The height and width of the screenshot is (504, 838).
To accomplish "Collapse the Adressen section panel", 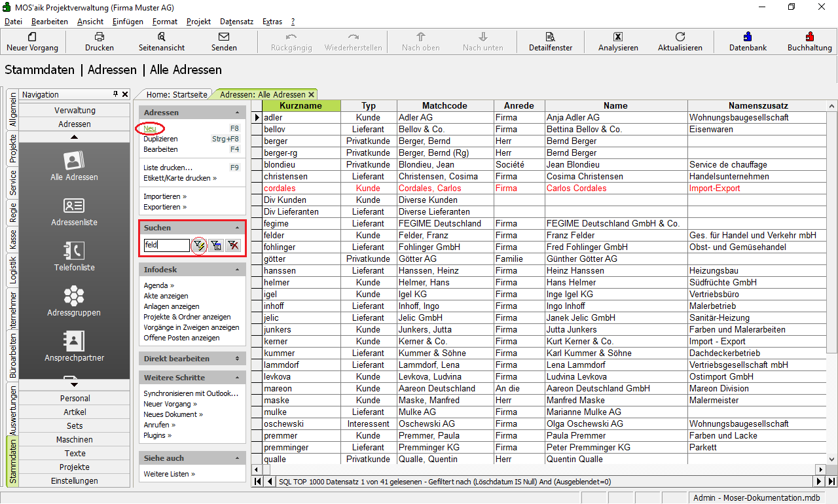I will 237,113.
